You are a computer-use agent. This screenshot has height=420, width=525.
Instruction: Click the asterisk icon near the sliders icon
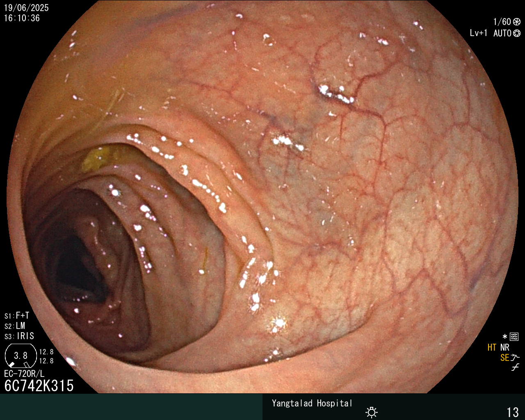coord(505,337)
